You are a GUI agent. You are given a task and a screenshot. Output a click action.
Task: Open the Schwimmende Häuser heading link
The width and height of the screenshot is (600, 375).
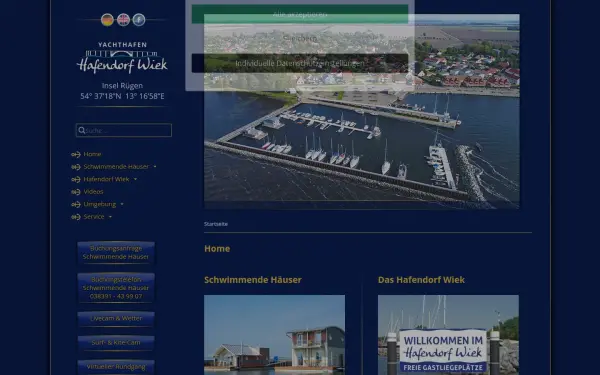pyautogui.click(x=253, y=280)
